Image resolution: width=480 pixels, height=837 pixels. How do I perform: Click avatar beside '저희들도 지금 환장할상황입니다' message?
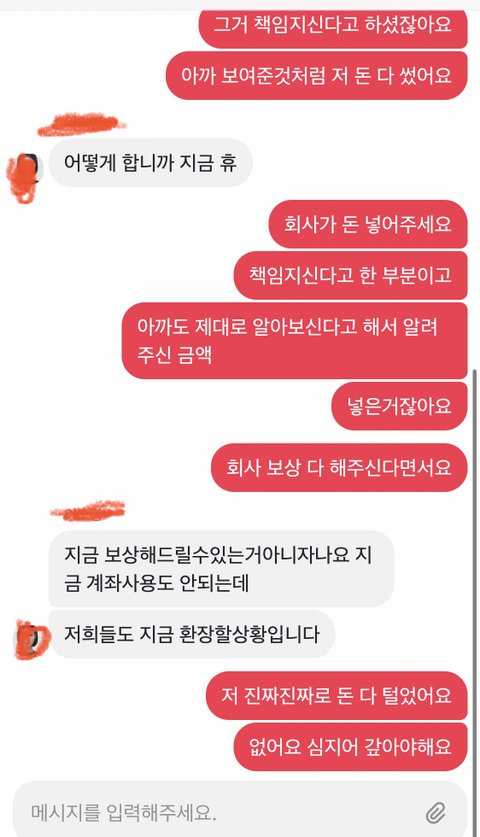pyautogui.click(x=30, y=638)
